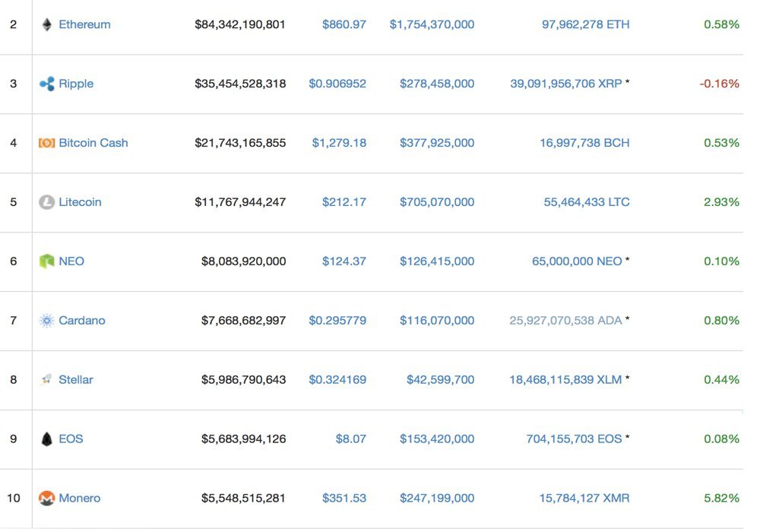Click Ethereum's 0.58% change value
The image size is (760, 532).
coord(722,24)
